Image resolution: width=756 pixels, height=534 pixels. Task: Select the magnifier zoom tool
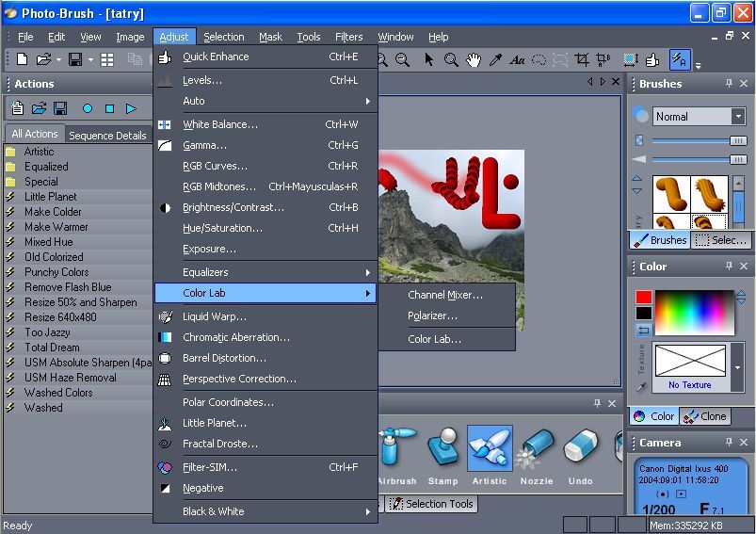[x=451, y=60]
